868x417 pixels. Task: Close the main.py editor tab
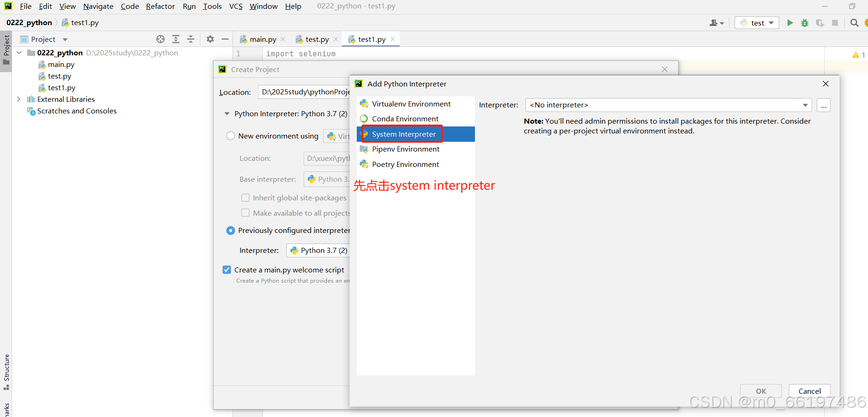pos(283,39)
